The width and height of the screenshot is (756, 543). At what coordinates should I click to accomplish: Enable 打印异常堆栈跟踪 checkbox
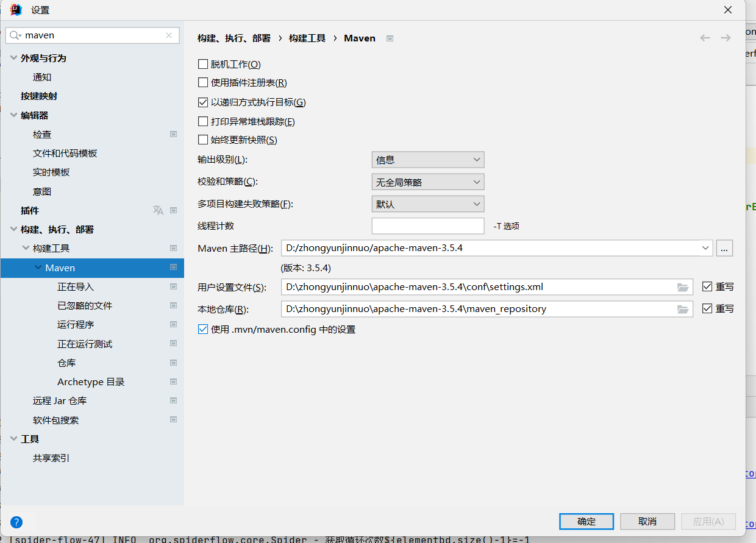pos(203,121)
